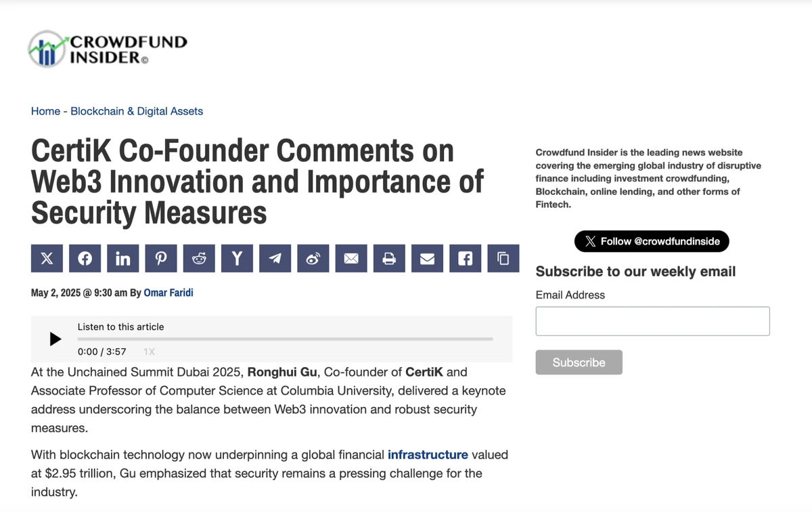Go to Home in the breadcrumb

pos(45,111)
